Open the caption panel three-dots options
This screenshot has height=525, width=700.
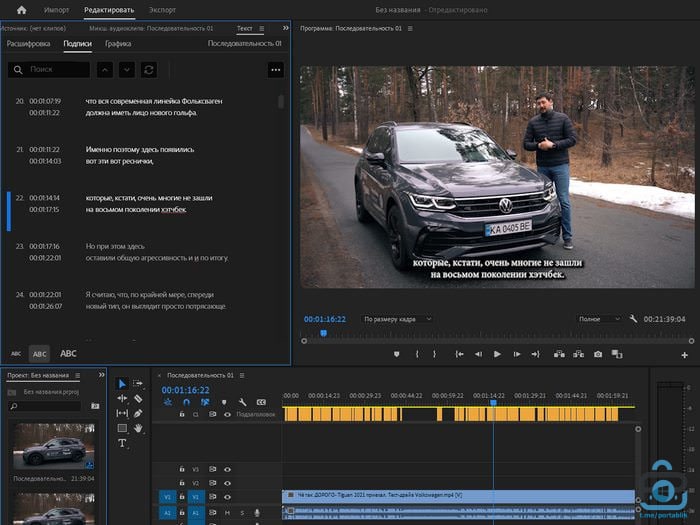276,70
